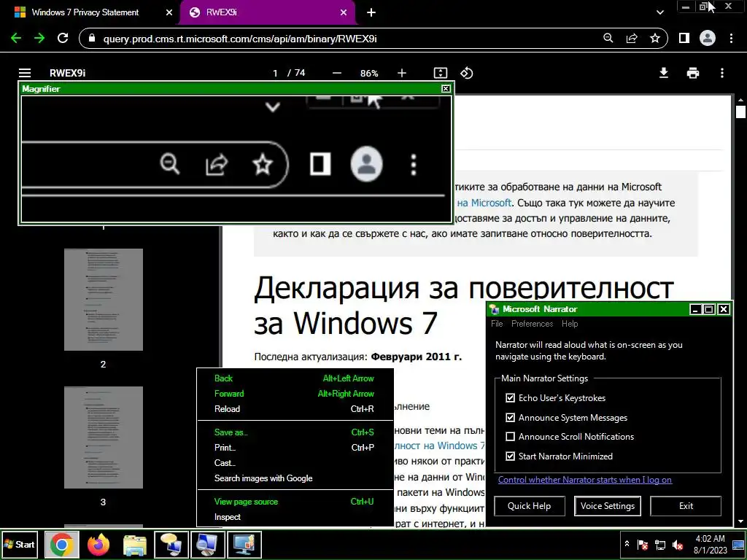This screenshot has height=560, width=747.
Task: Choose Print... in context menu
Action: (295, 447)
